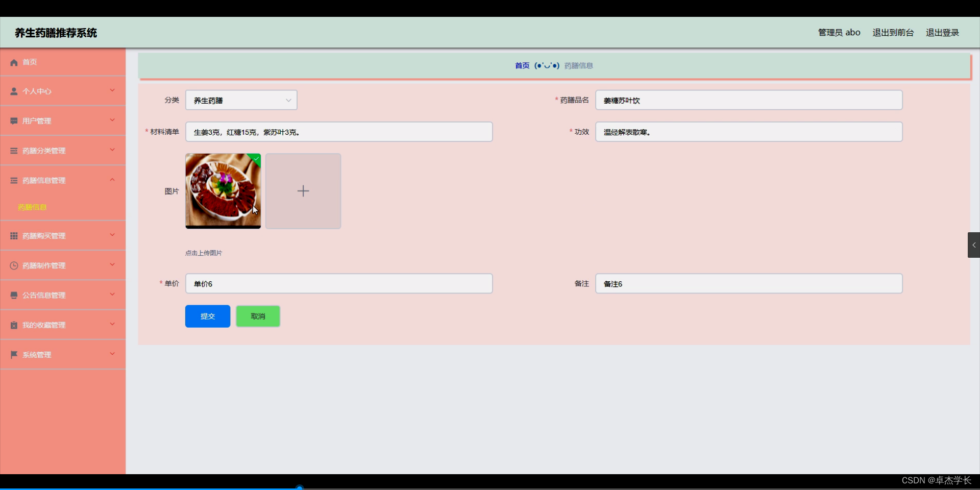Click the 材料清单 input field
980x490 pixels.
pos(339,132)
